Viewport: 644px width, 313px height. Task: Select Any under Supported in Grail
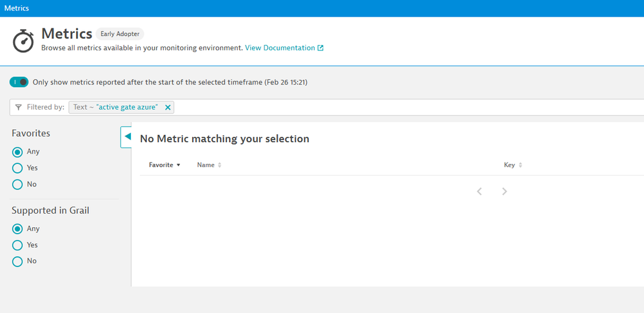click(17, 228)
